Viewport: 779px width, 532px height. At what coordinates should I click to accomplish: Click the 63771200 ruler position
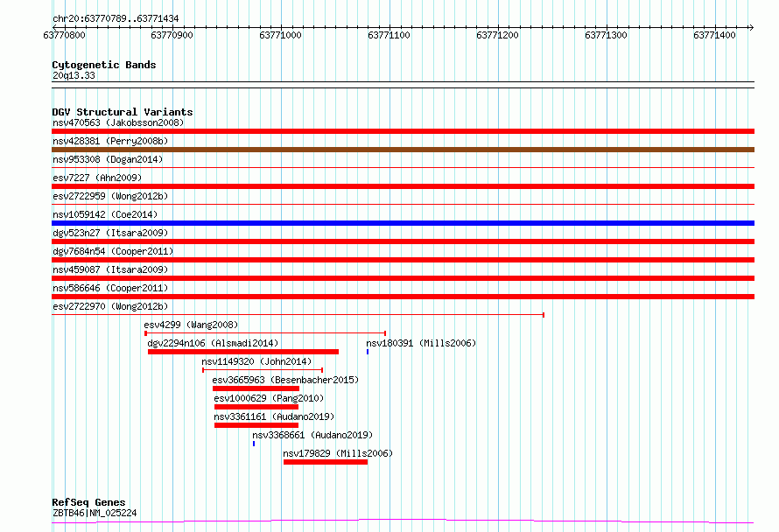pyautogui.click(x=497, y=35)
